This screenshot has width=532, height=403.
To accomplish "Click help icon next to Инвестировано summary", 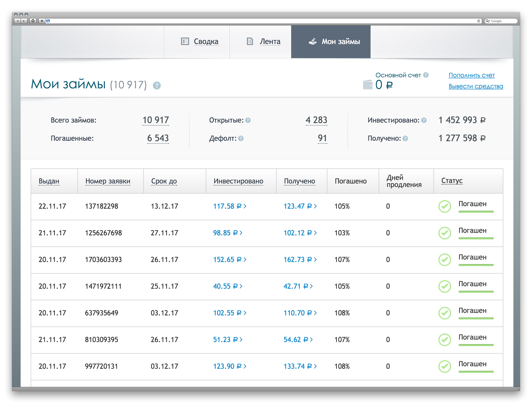I will tap(424, 120).
